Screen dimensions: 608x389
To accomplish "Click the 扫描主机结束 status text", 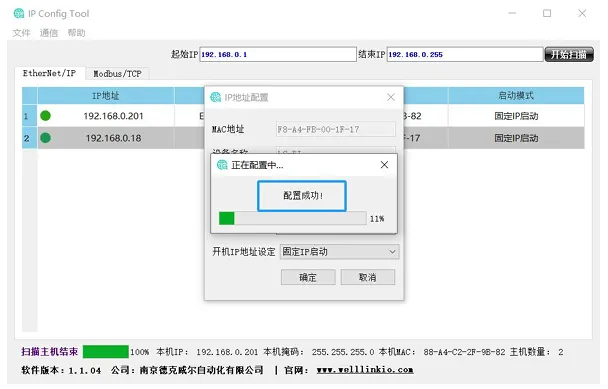I will (x=50, y=352).
